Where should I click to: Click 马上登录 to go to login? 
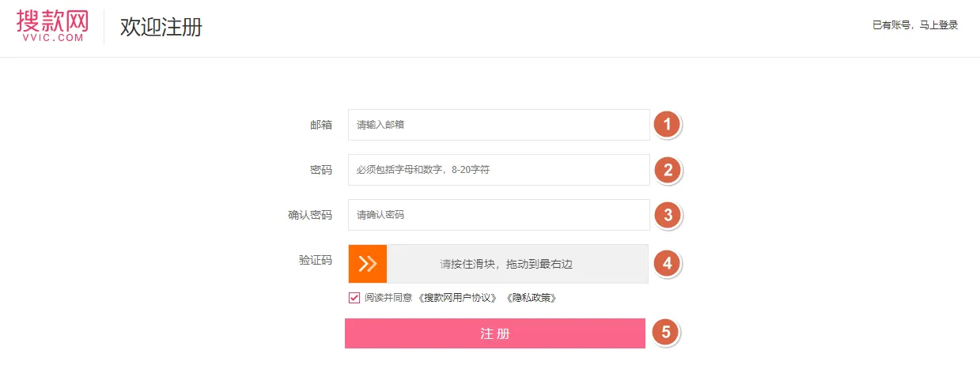point(938,25)
